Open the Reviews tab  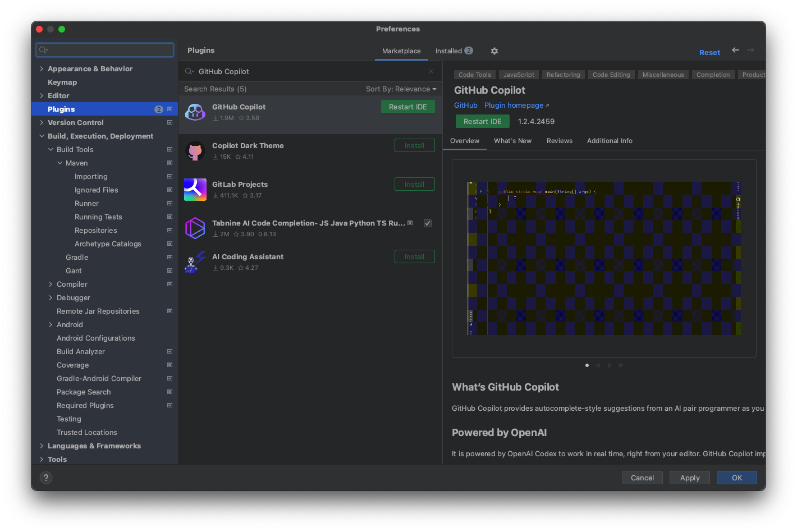click(x=560, y=141)
